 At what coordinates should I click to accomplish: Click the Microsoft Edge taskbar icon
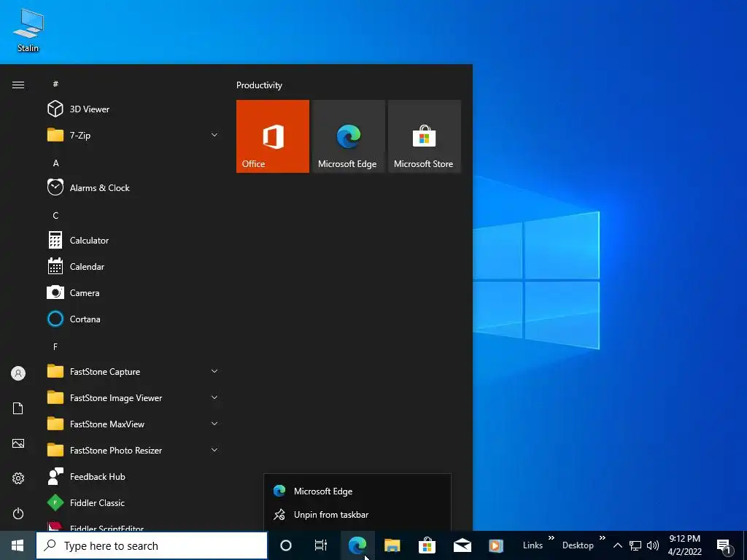[x=357, y=545]
